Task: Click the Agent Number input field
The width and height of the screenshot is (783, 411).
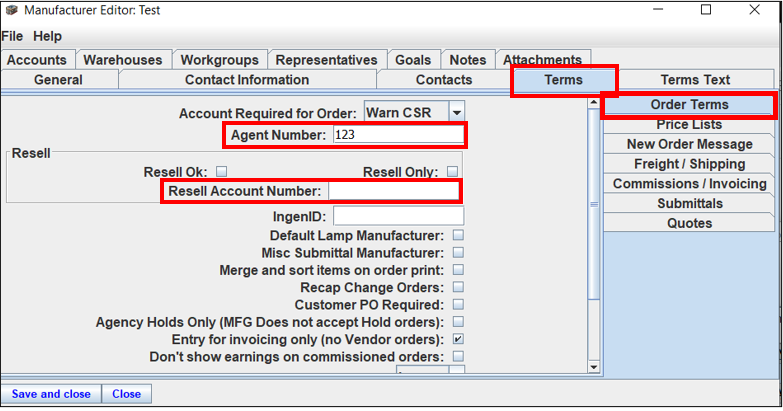Action: coord(398,135)
